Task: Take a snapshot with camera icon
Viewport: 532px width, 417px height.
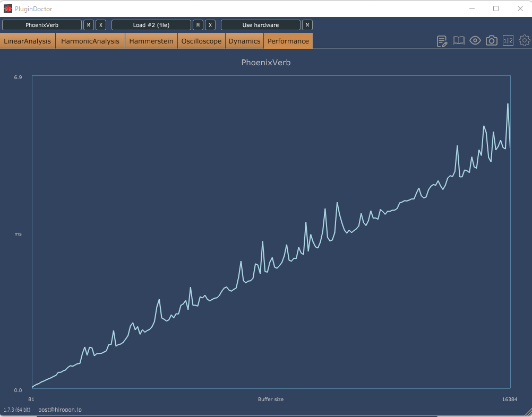Action: click(x=491, y=41)
